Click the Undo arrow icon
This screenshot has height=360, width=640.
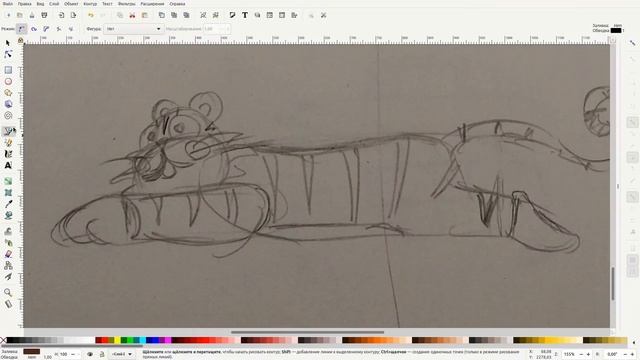coord(91,15)
